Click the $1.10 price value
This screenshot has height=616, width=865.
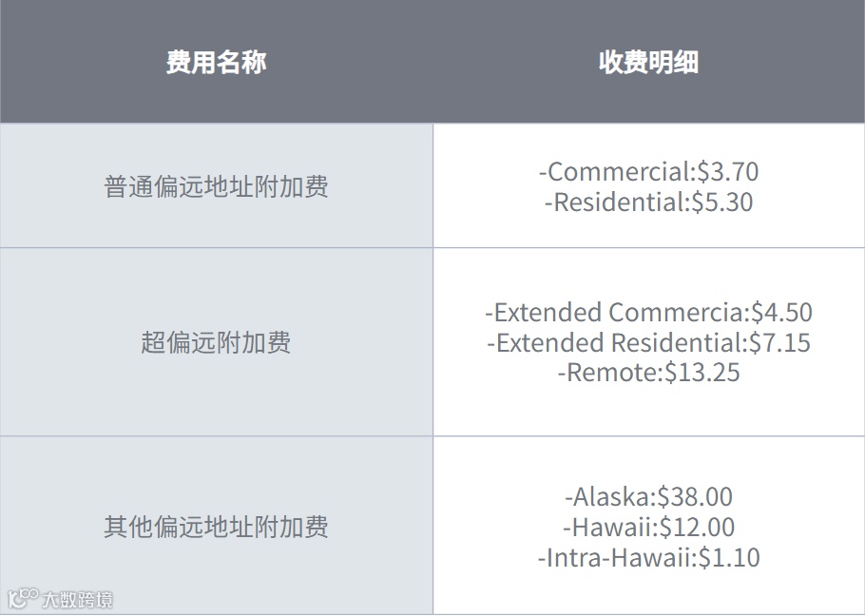729,557
